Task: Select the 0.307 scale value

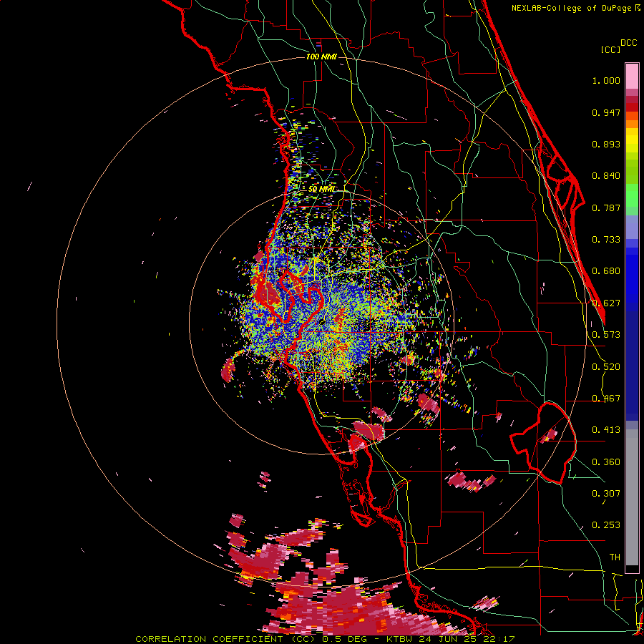Action: pos(606,494)
